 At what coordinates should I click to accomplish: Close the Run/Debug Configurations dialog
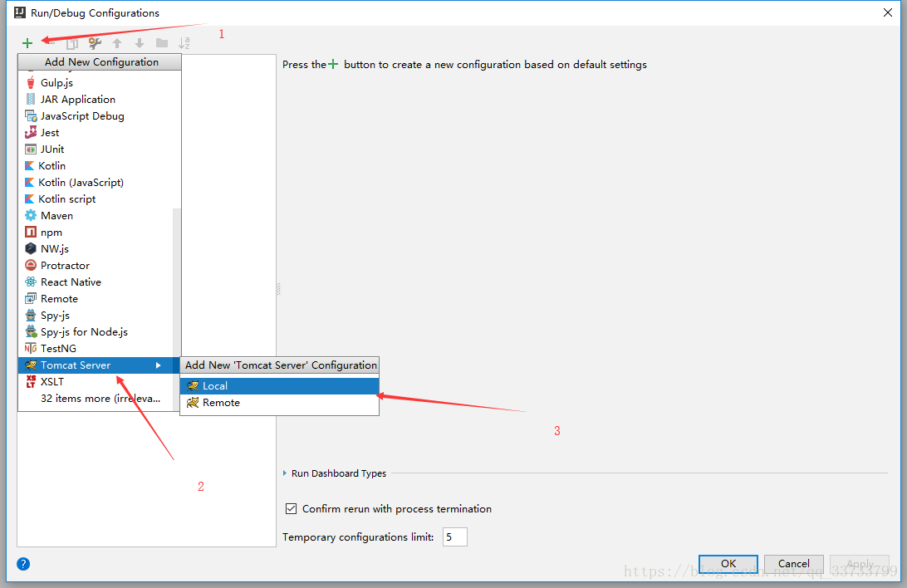[888, 12]
